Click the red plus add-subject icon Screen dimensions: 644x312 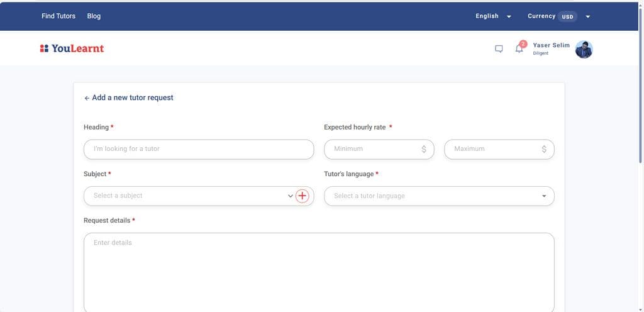pyautogui.click(x=302, y=196)
